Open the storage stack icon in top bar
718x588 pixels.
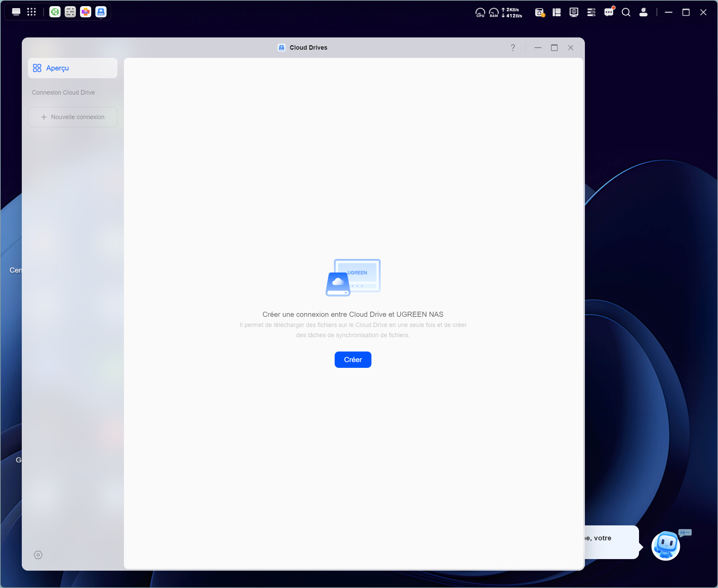tap(591, 13)
